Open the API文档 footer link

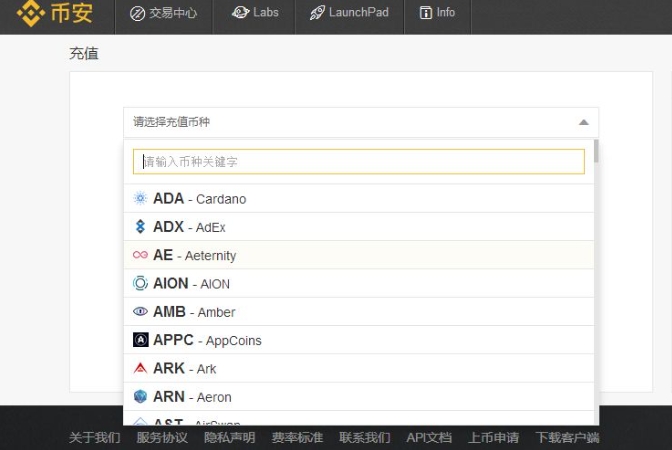[429, 438]
